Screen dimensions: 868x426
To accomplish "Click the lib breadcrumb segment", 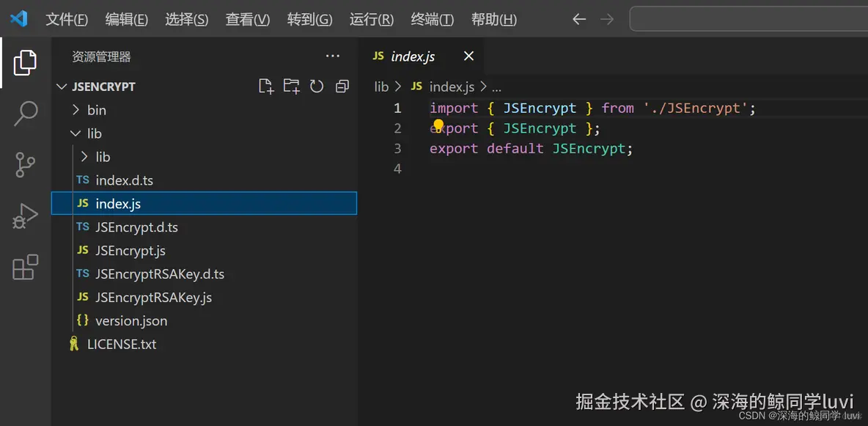I will click(381, 87).
